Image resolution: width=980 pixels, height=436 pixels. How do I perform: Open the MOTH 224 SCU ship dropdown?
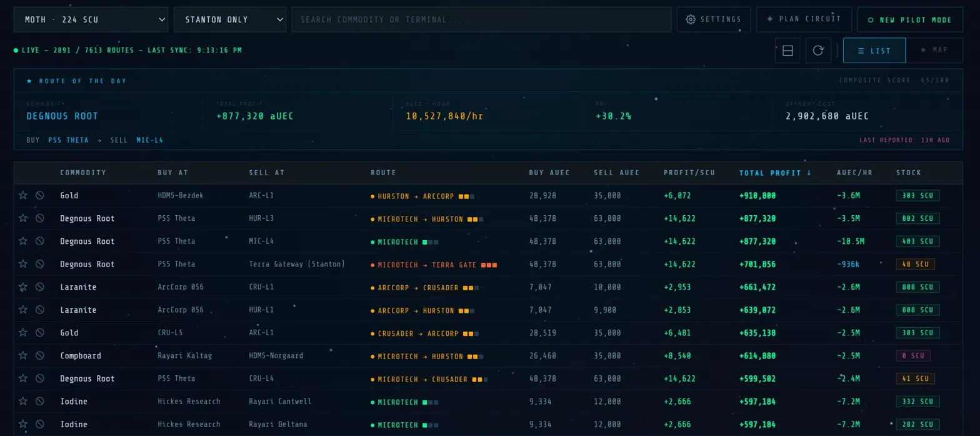click(x=91, y=19)
